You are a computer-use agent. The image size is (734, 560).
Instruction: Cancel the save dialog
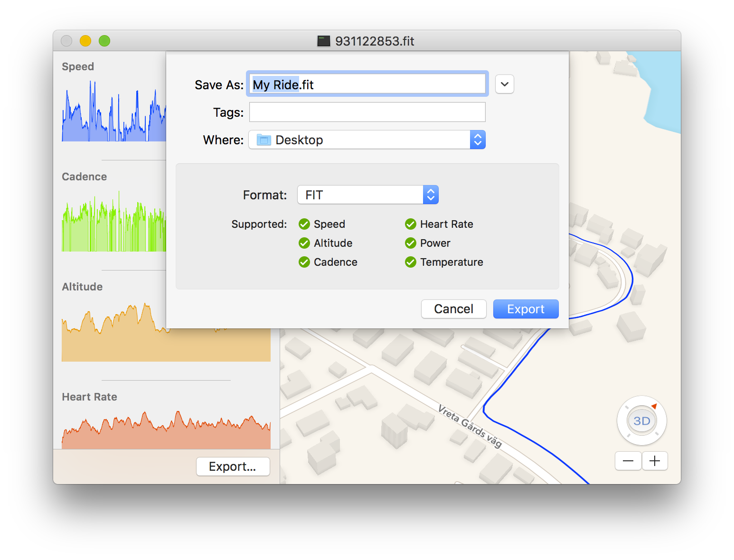pyautogui.click(x=453, y=309)
